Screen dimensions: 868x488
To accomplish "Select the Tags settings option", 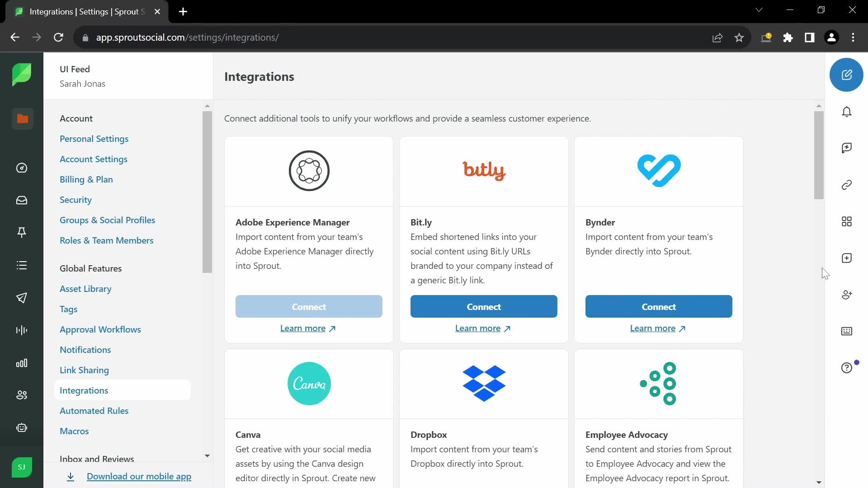I will tap(69, 309).
